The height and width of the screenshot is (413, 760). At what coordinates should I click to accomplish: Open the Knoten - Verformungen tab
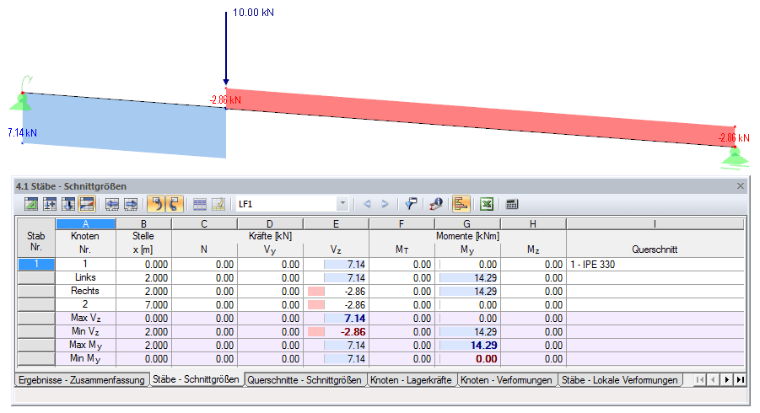(506, 380)
